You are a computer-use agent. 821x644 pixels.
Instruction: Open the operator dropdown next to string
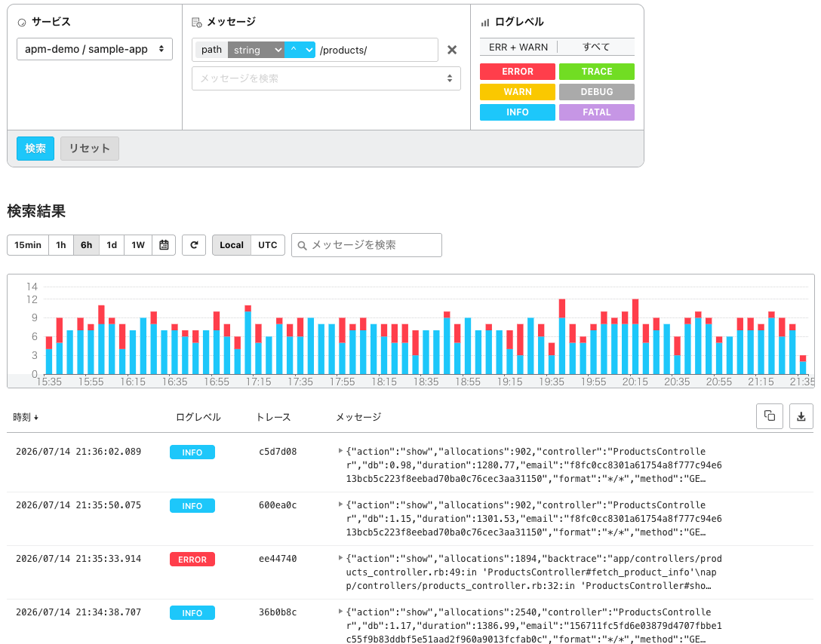300,50
